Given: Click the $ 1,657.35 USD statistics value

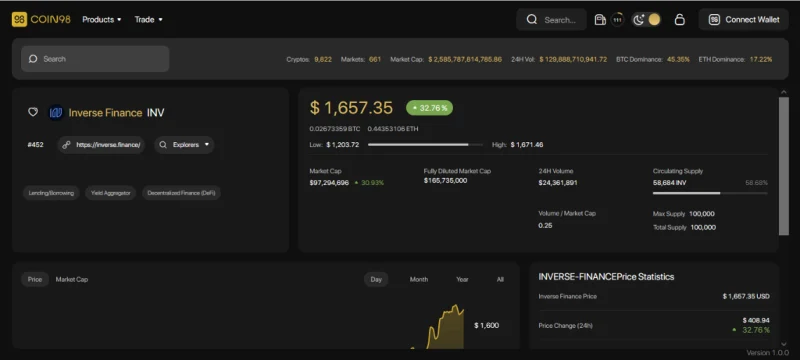Looking at the screenshot, I should (x=746, y=296).
